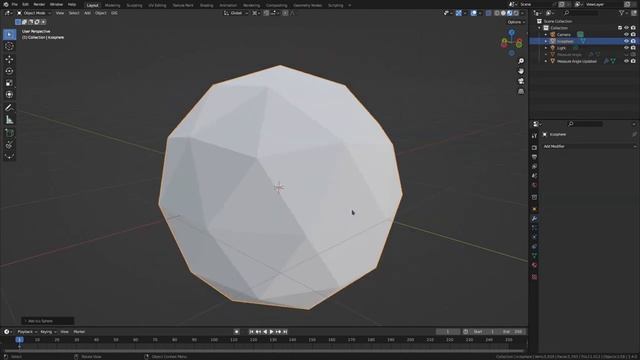This screenshot has width=640, height=360.
Task: Switch to the Shading workspace tab
Action: click(x=207, y=5)
